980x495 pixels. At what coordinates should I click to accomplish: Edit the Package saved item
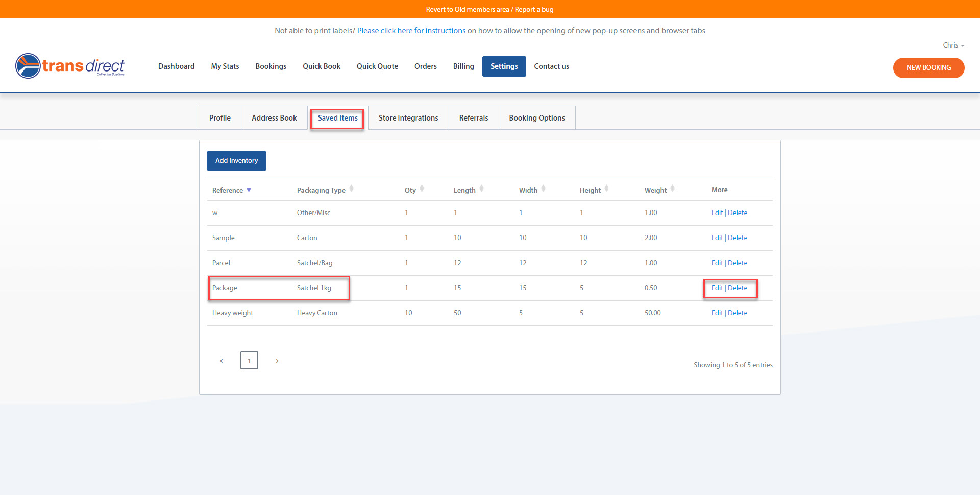click(x=717, y=288)
